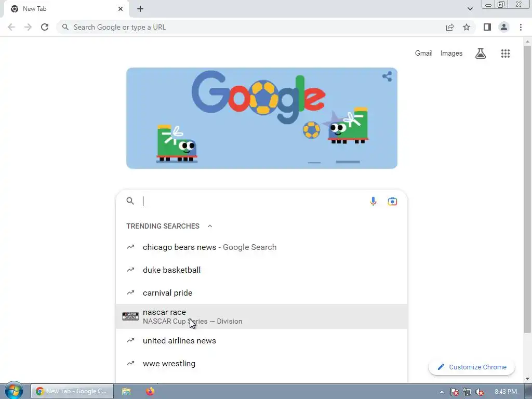Choose 'carnival pride' trending search

click(261, 293)
